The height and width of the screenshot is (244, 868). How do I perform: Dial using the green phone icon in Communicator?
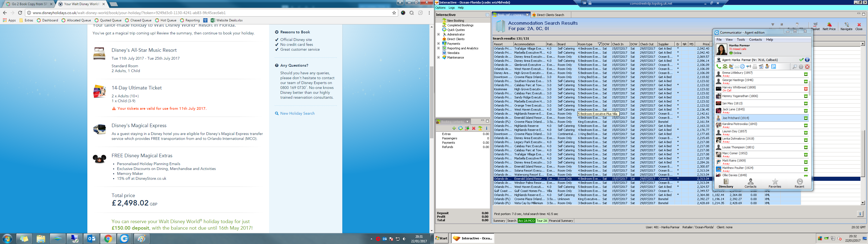(x=719, y=67)
